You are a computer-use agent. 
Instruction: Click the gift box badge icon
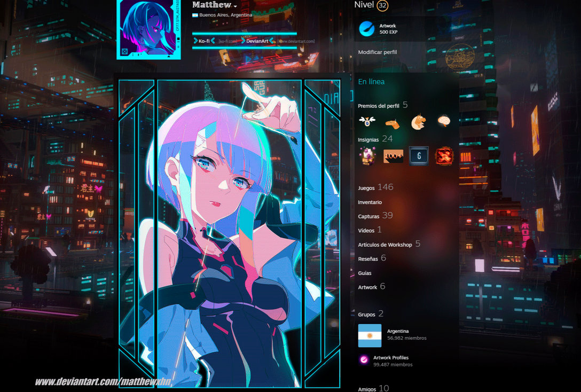pyautogui.click(x=367, y=155)
